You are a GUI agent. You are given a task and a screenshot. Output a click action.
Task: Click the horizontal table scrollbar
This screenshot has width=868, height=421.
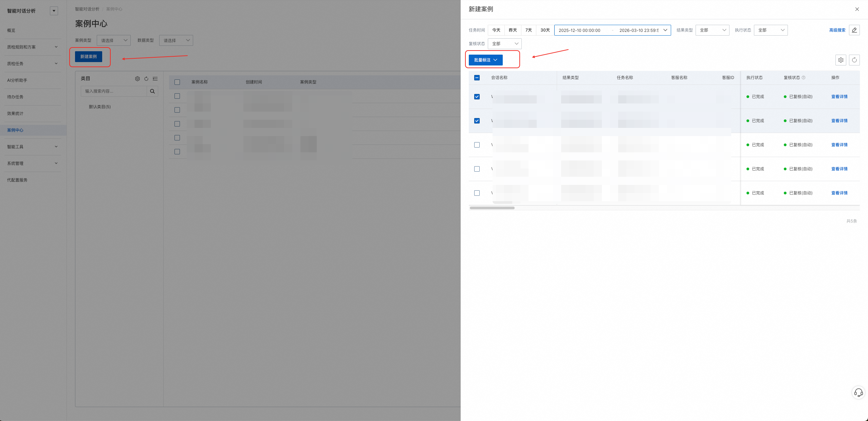(492, 208)
